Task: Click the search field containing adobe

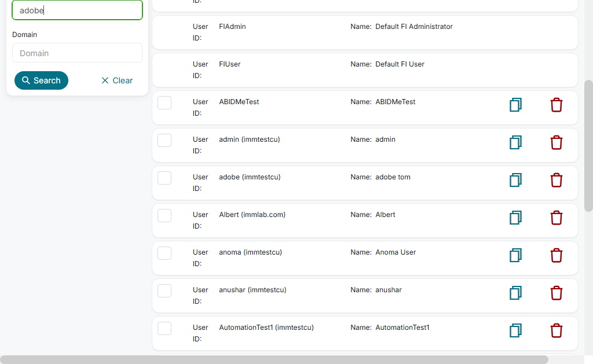Action: pyautogui.click(x=77, y=10)
